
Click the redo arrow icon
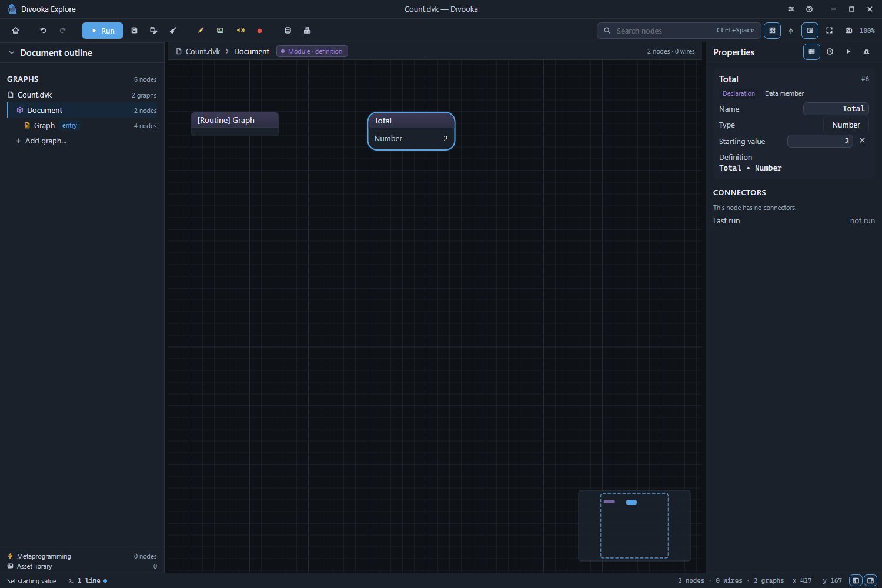coord(63,31)
